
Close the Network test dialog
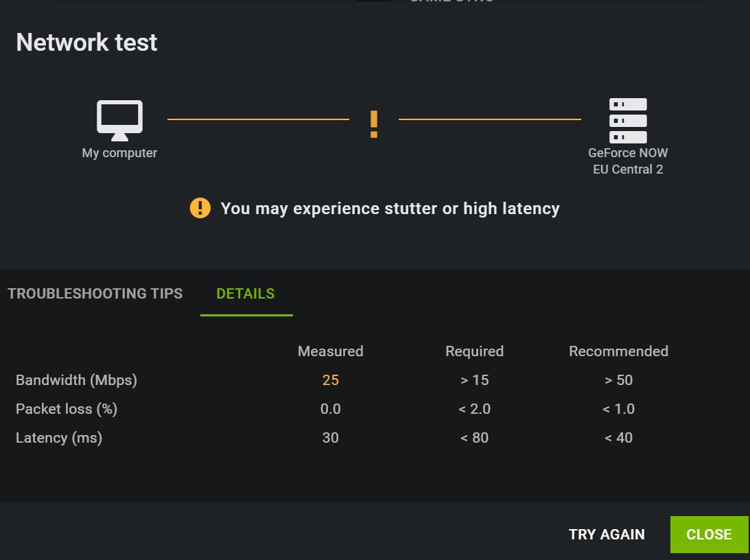[709, 535]
